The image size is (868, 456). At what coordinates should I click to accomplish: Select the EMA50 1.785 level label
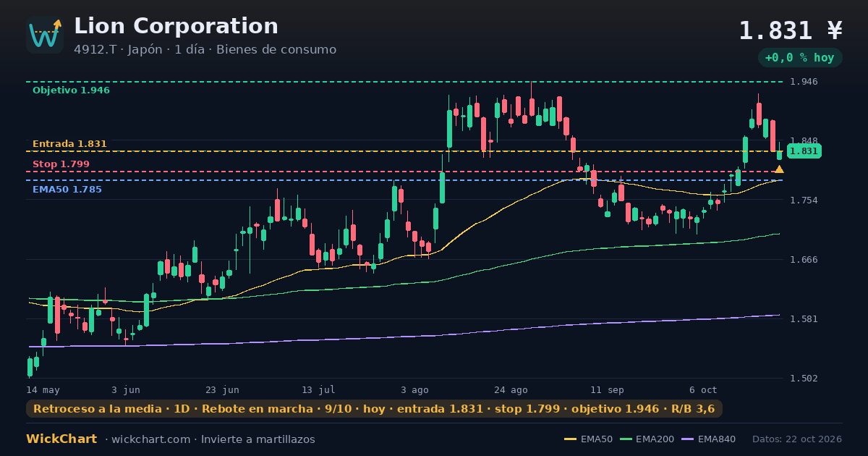(67, 190)
